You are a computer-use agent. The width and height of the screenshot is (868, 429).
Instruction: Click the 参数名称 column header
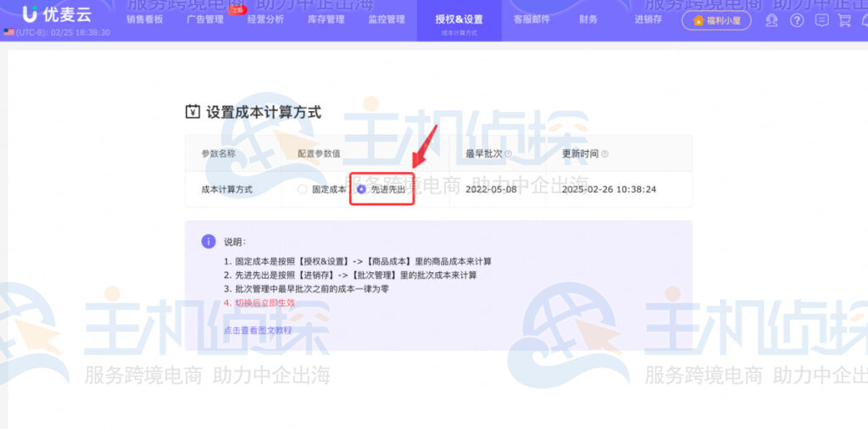point(218,154)
